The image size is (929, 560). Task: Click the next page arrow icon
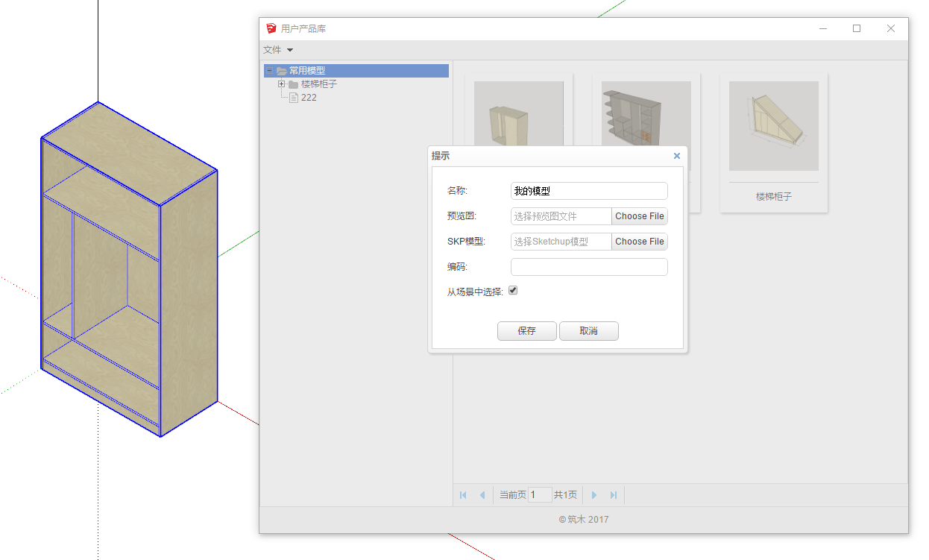593,494
